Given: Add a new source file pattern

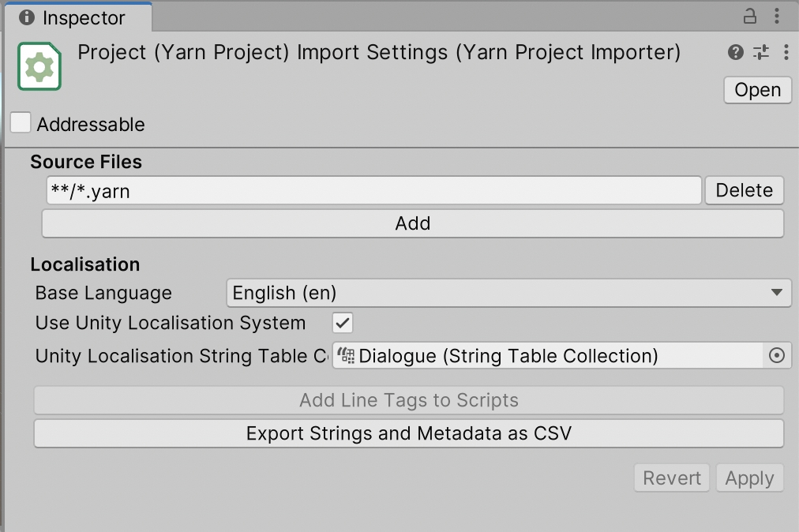Looking at the screenshot, I should (x=413, y=223).
